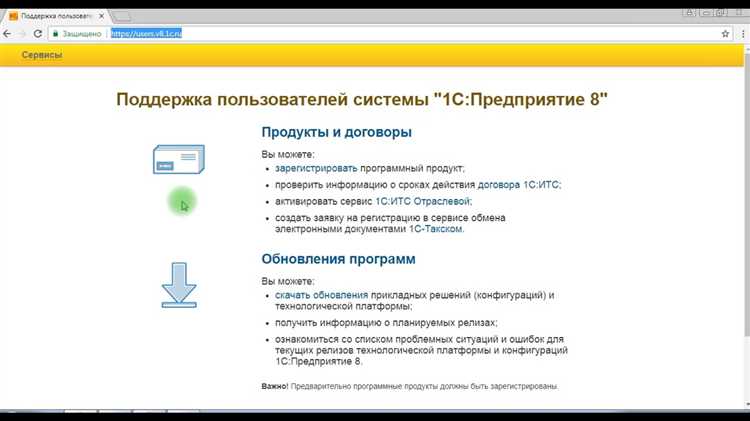Go back with the browser back arrow
Image resolution: width=750 pixels, height=421 pixels.
point(7,33)
